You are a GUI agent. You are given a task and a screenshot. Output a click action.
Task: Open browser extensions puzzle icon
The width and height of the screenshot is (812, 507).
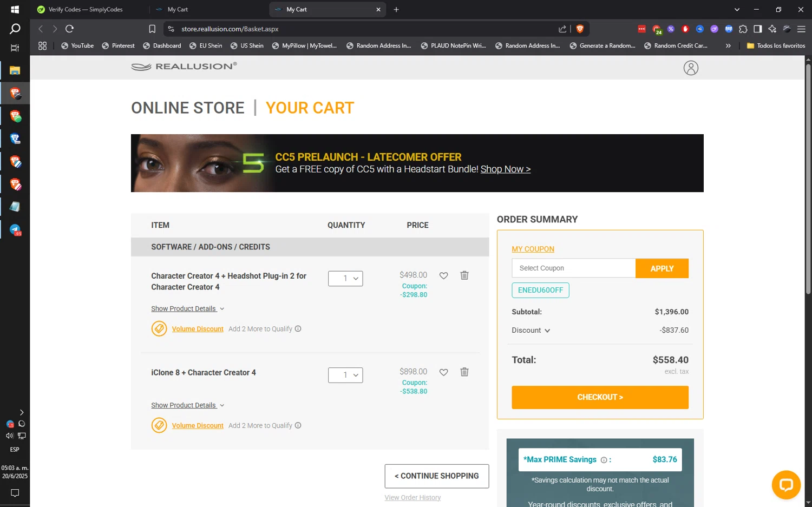tap(743, 29)
